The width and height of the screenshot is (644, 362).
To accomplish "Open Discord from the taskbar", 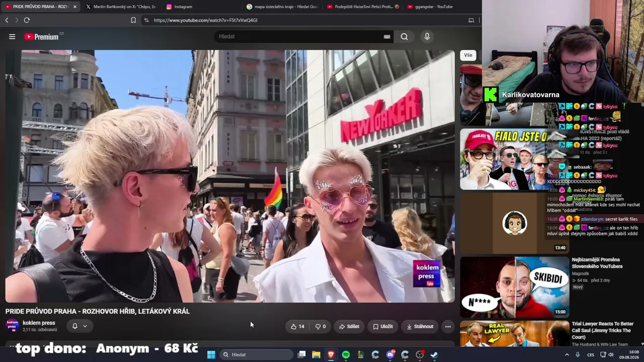I will point(390,354).
